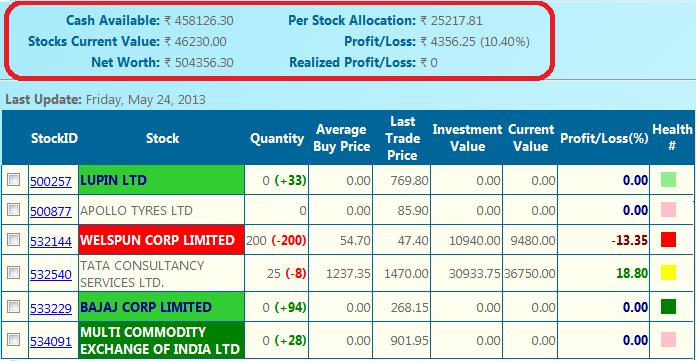Open stock ID link 534091

(51, 341)
